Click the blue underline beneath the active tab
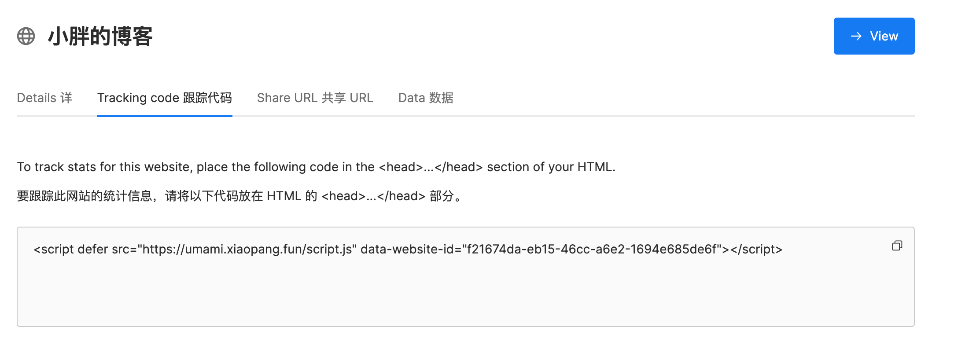Viewport: 980px width, 345px height. [164, 116]
